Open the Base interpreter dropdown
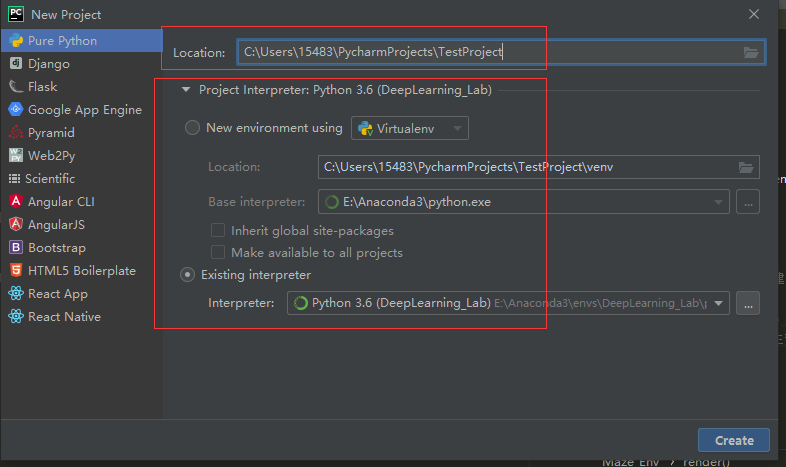The height and width of the screenshot is (467, 786). pyautogui.click(x=523, y=202)
